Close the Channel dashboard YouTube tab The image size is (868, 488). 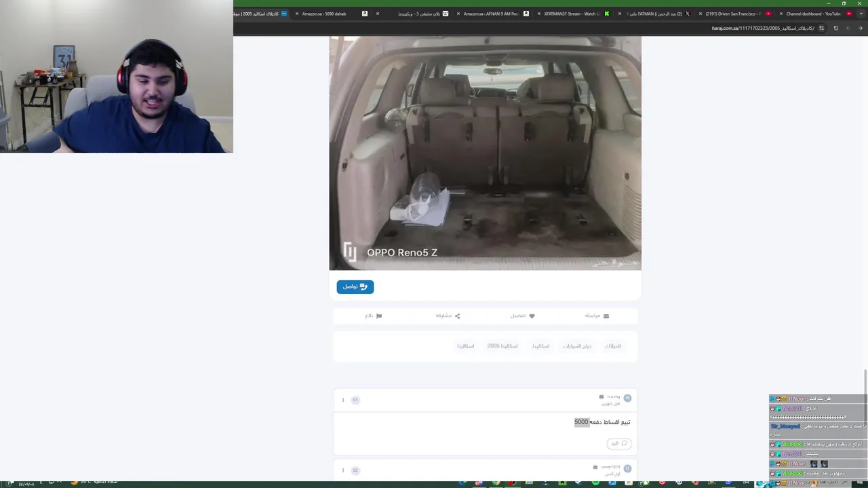click(x=781, y=14)
